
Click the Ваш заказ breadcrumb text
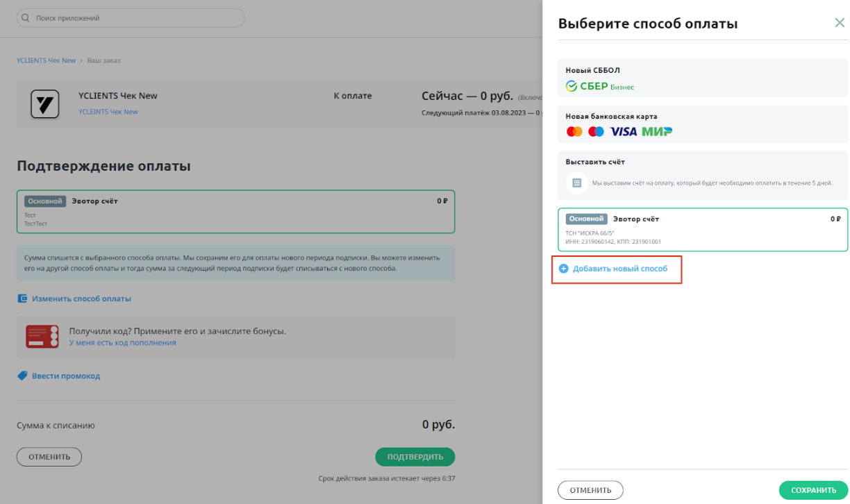coord(103,60)
